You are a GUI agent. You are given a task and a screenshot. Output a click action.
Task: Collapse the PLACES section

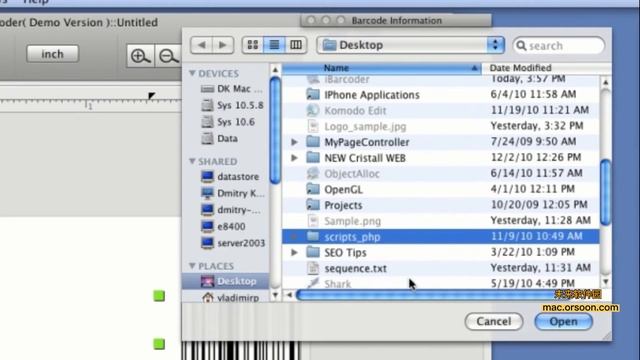[x=192, y=266]
